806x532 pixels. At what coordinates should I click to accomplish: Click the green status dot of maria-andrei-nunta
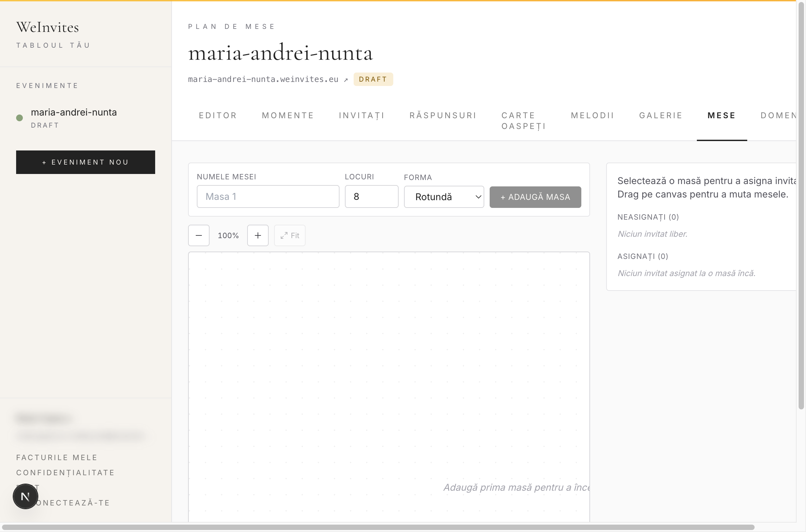click(20, 118)
